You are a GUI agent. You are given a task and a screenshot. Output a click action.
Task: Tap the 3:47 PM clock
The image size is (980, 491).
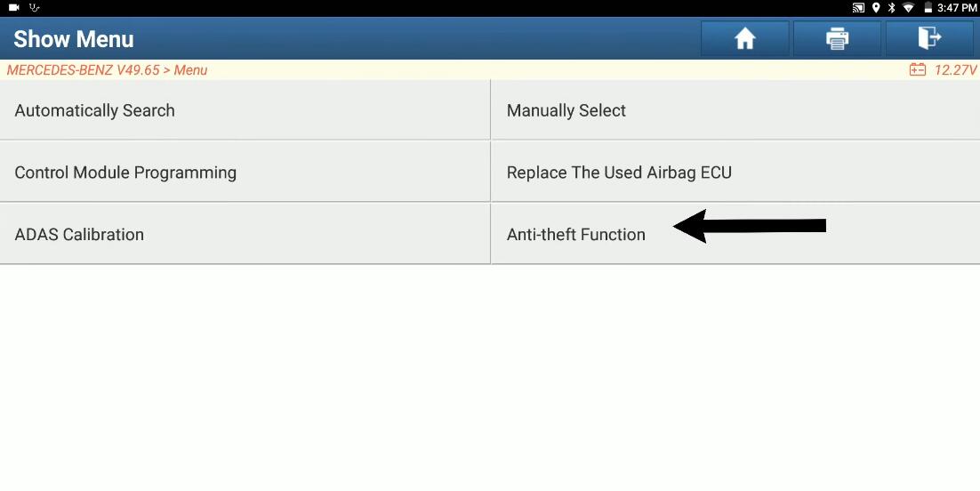tap(957, 8)
